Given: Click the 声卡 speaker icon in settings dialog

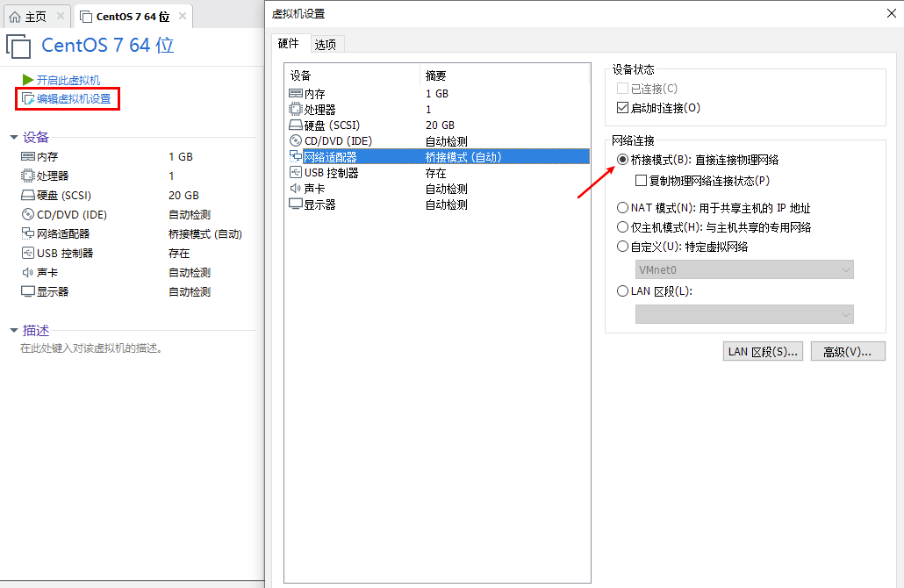Looking at the screenshot, I should tap(295, 188).
